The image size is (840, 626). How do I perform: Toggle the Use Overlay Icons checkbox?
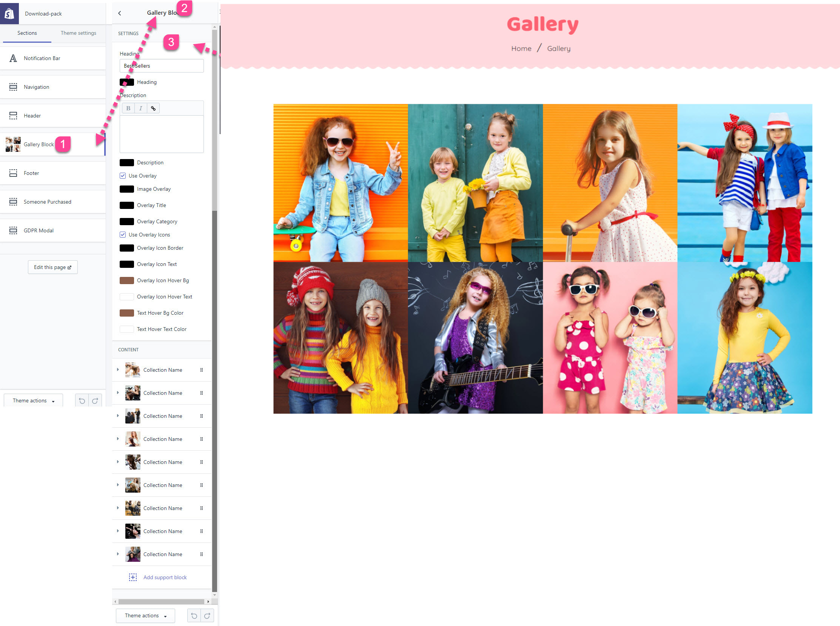point(123,235)
